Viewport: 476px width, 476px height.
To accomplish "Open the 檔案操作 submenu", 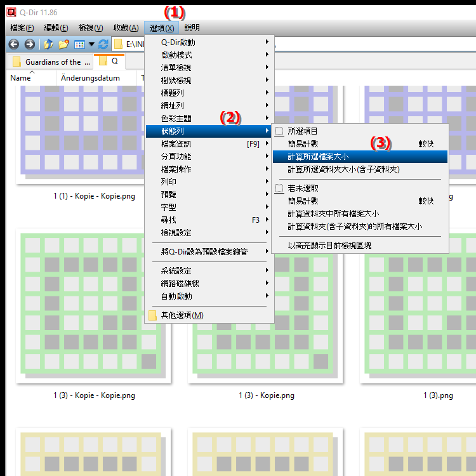I will click(x=209, y=169).
